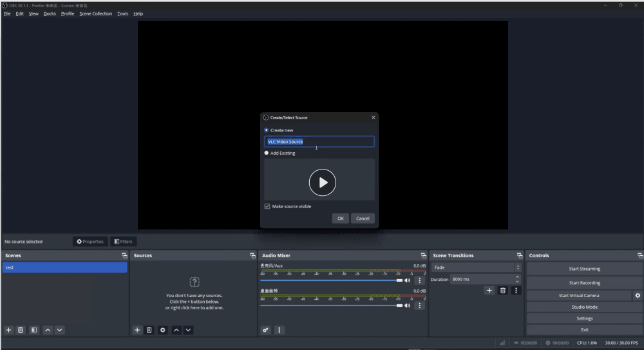
Task: Enable Studio Mode
Action: click(x=585, y=307)
